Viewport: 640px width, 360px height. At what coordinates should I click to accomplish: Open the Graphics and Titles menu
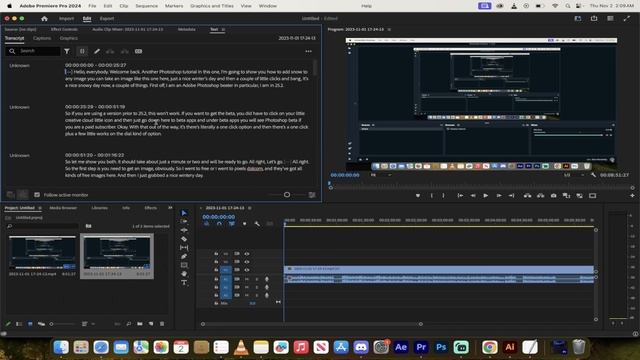[212, 6]
